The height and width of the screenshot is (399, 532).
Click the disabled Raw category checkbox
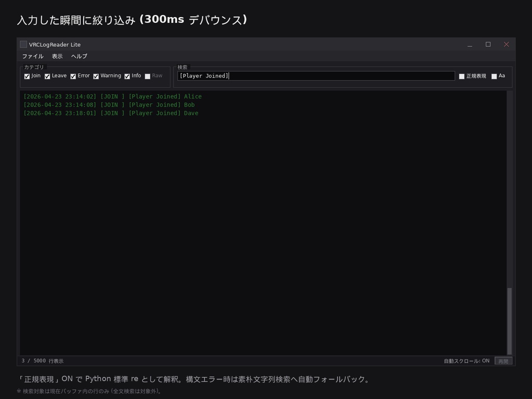point(147,76)
